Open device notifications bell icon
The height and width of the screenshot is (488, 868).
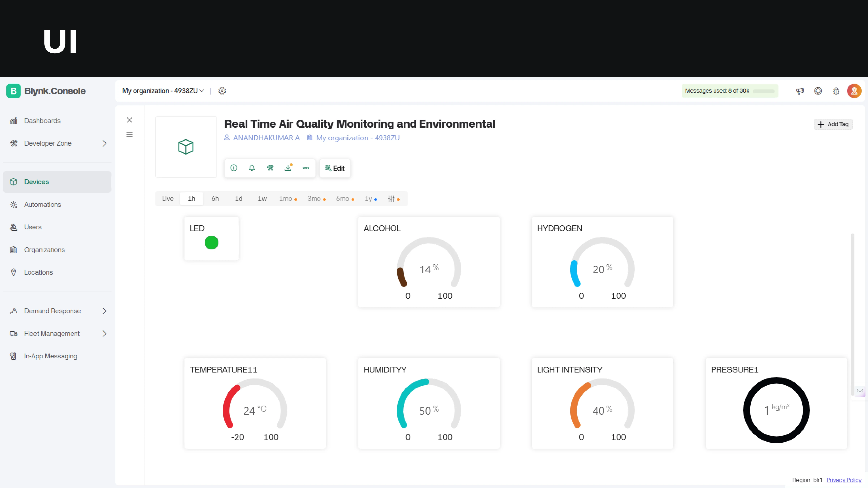pos(252,168)
